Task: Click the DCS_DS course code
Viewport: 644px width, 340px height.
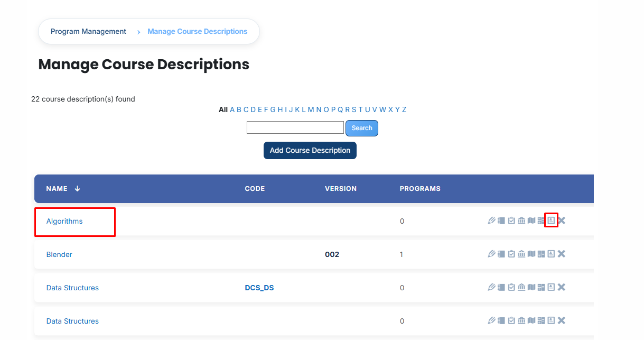Action: pyautogui.click(x=259, y=288)
